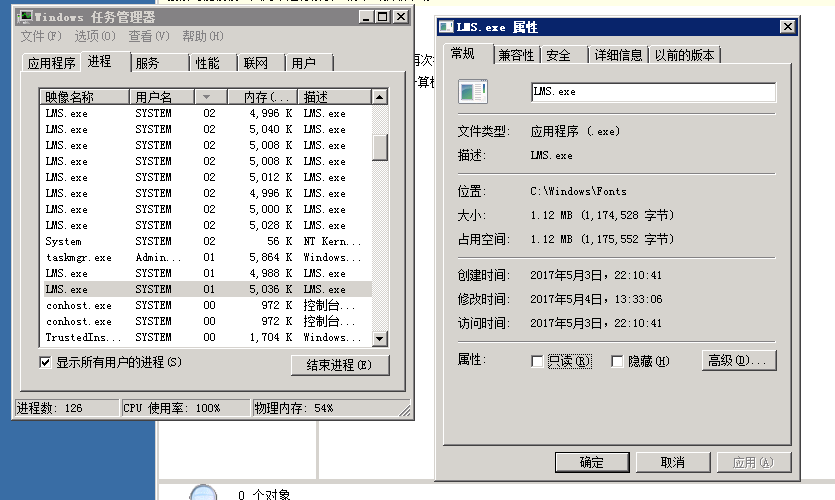835x500 pixels.
Task: Click the process list scrollbar thumb
Action: pyautogui.click(x=380, y=147)
